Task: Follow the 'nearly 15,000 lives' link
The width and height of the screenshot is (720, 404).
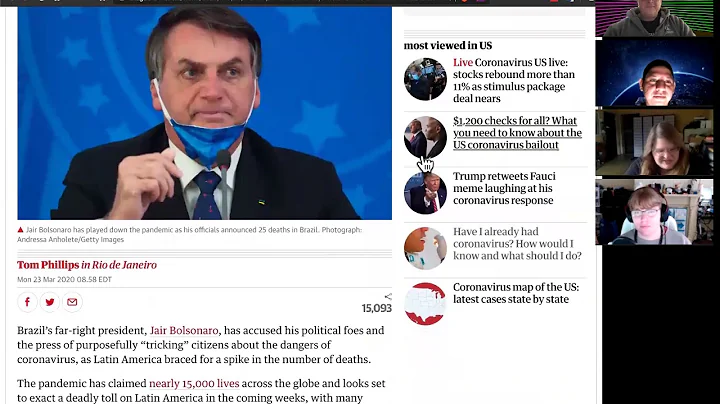Action: [x=194, y=383]
